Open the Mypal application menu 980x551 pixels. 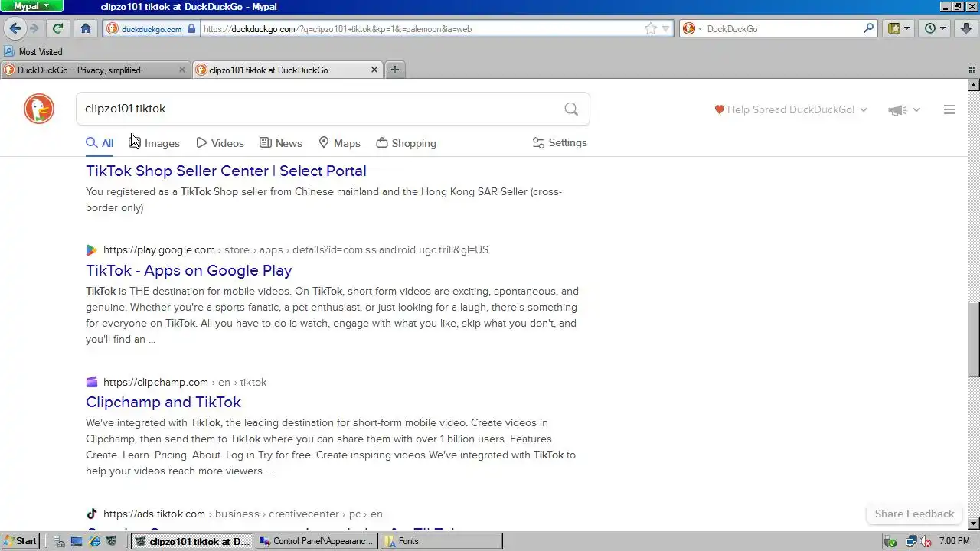click(31, 6)
